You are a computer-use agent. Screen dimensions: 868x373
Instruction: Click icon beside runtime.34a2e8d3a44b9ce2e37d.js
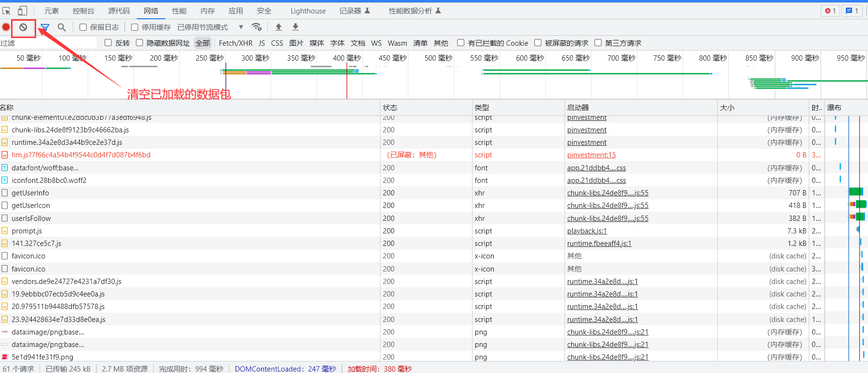pos(5,142)
